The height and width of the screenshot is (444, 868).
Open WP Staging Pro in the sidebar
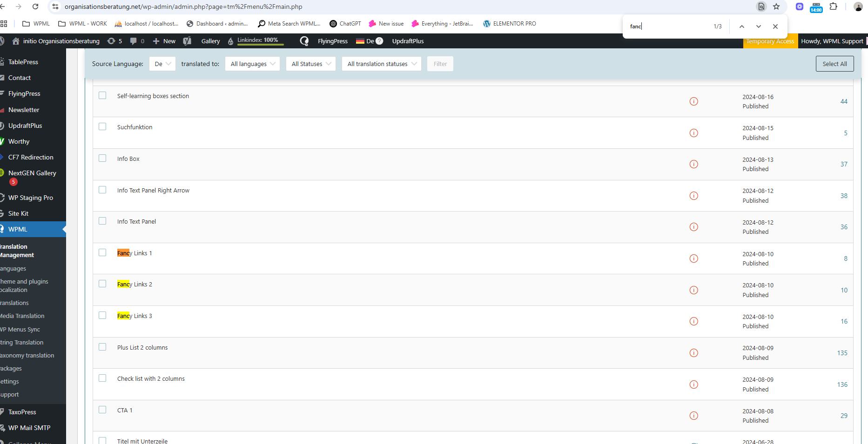[x=31, y=198]
